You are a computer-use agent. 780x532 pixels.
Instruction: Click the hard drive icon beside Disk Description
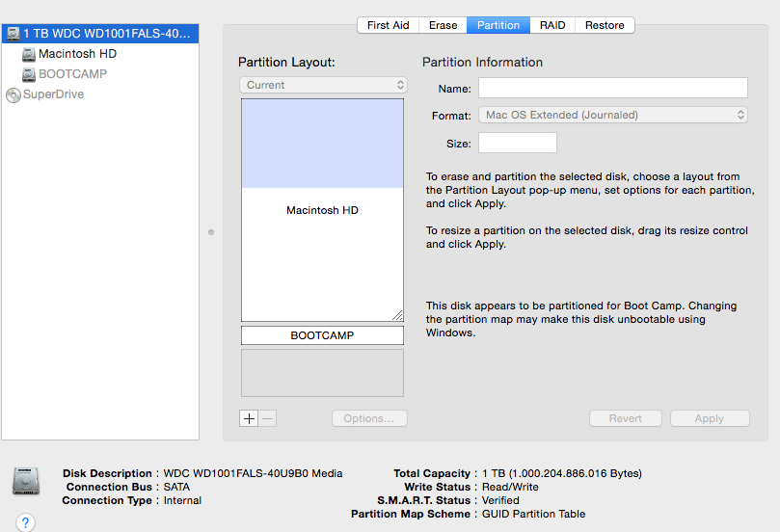[x=26, y=481]
